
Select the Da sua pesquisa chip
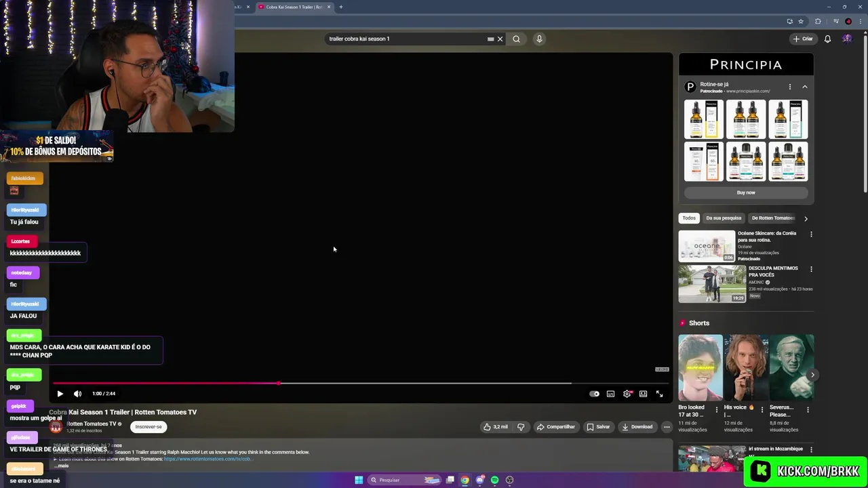tap(724, 218)
